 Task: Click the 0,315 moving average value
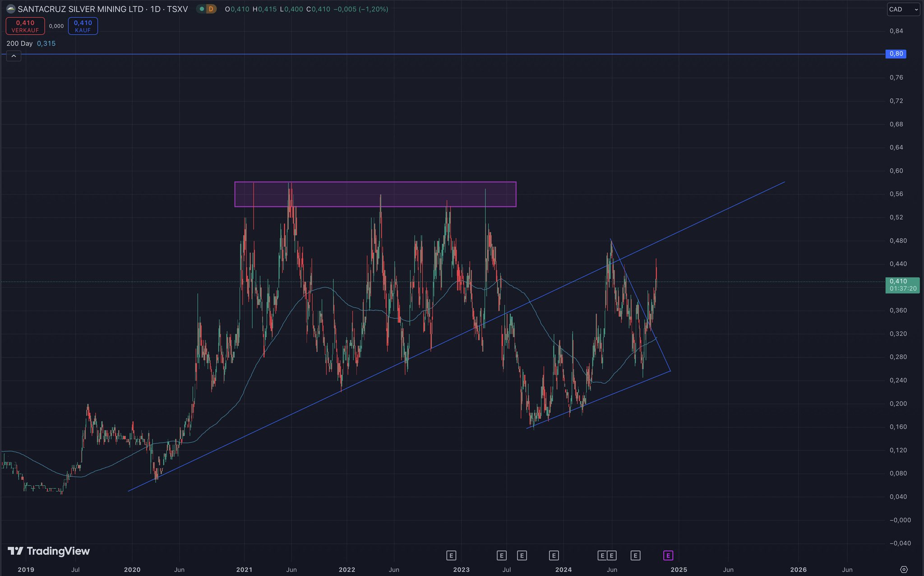point(46,44)
